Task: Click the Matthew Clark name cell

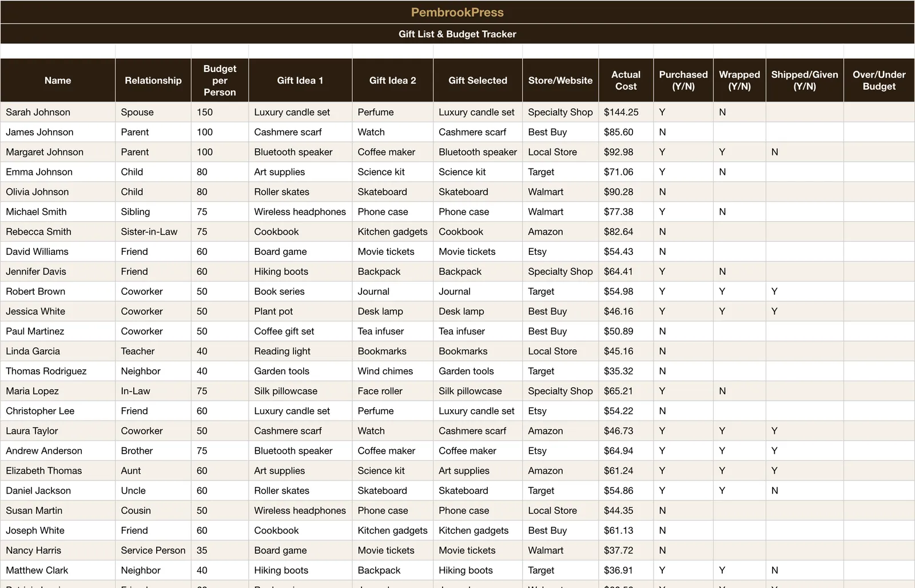Action: click(58, 570)
